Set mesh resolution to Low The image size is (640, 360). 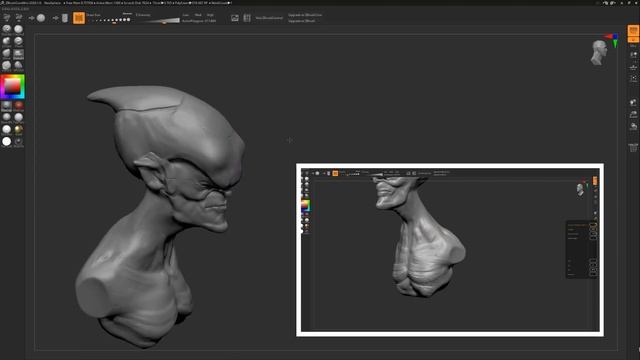[186, 15]
